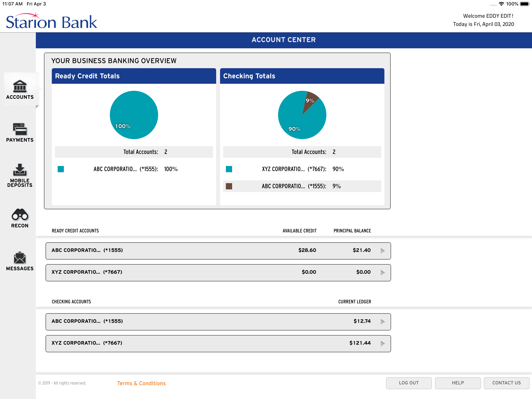Click the PRINCIPAL BALANCE column header
The width and height of the screenshot is (532, 399).
point(352,230)
